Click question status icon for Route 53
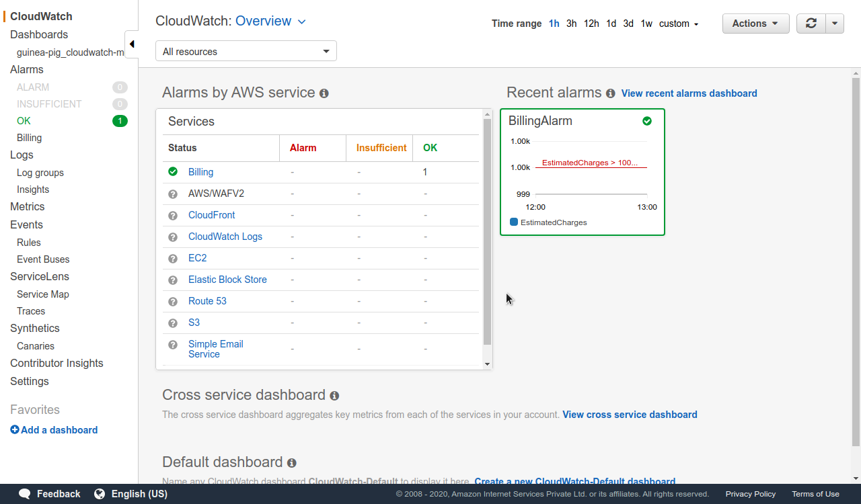This screenshot has height=504, width=861. (x=173, y=302)
